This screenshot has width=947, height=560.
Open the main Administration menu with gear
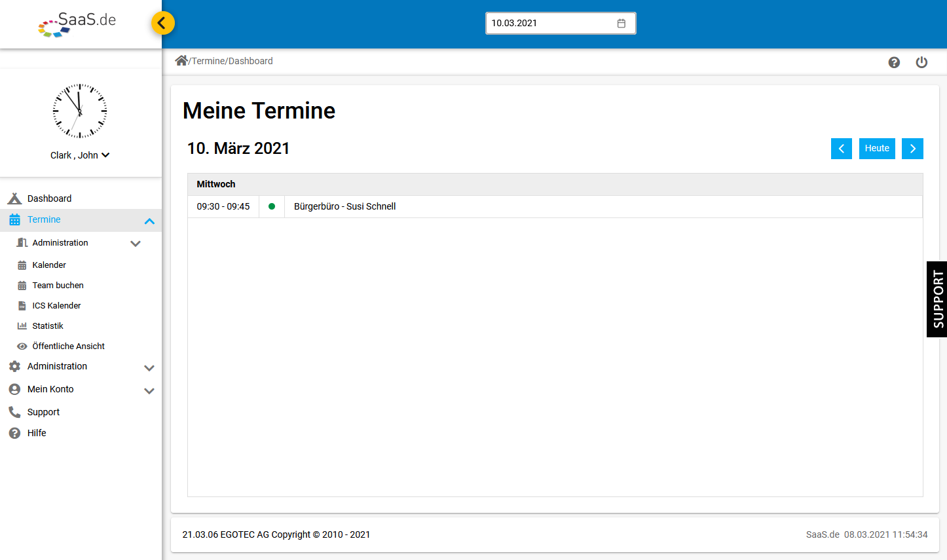click(x=57, y=366)
